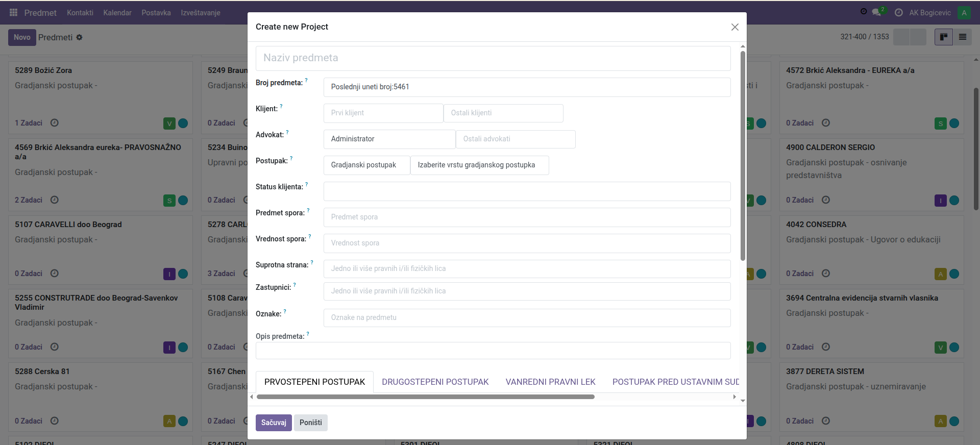Open the apps grid menu
The image size is (980, 445).
[14, 12]
